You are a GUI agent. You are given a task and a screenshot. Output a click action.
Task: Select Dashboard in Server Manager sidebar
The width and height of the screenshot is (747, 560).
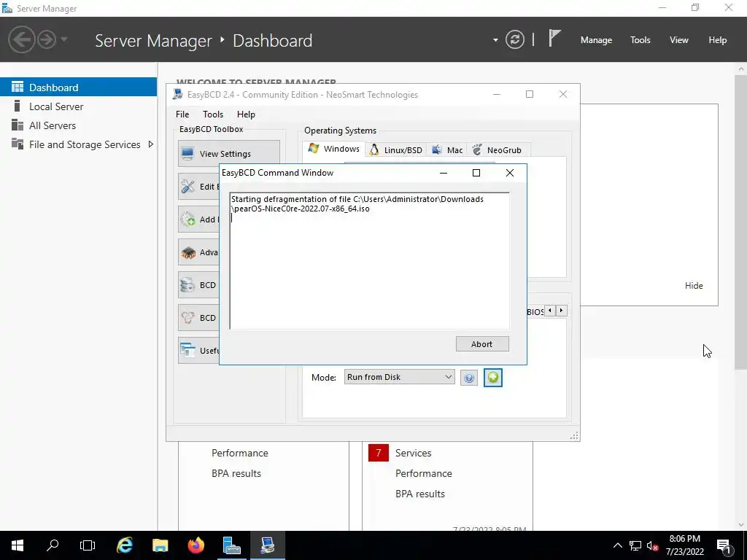click(x=78, y=87)
